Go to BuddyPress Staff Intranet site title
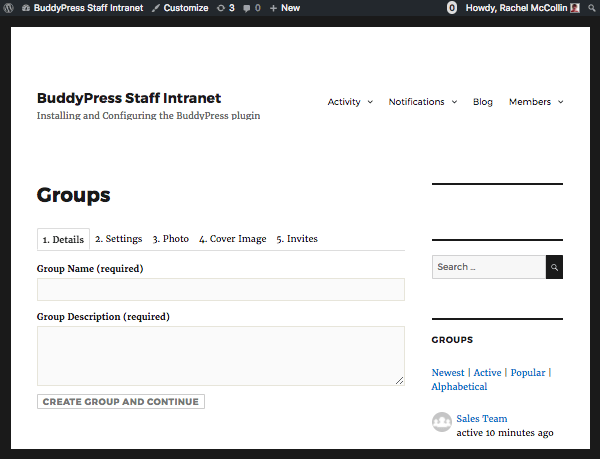 click(129, 98)
